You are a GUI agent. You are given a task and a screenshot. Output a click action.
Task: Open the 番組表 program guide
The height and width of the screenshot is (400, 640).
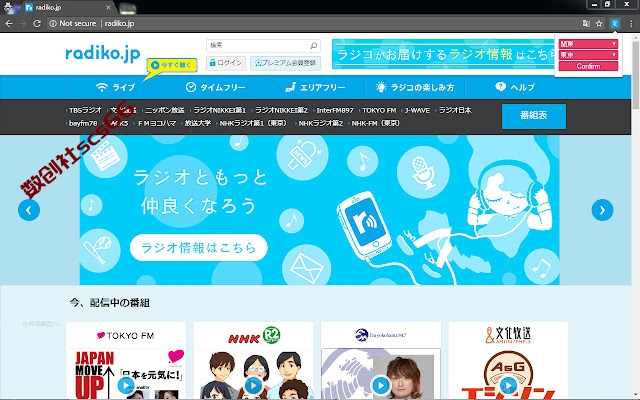point(533,116)
